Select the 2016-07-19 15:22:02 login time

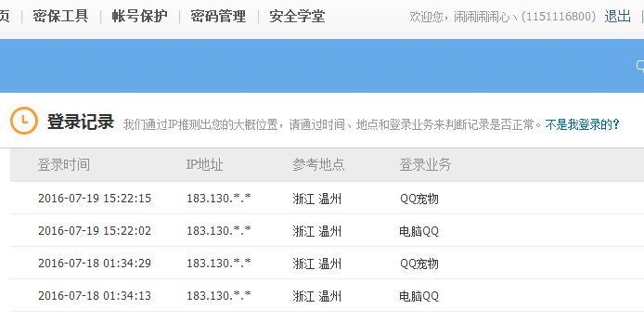[x=95, y=231]
